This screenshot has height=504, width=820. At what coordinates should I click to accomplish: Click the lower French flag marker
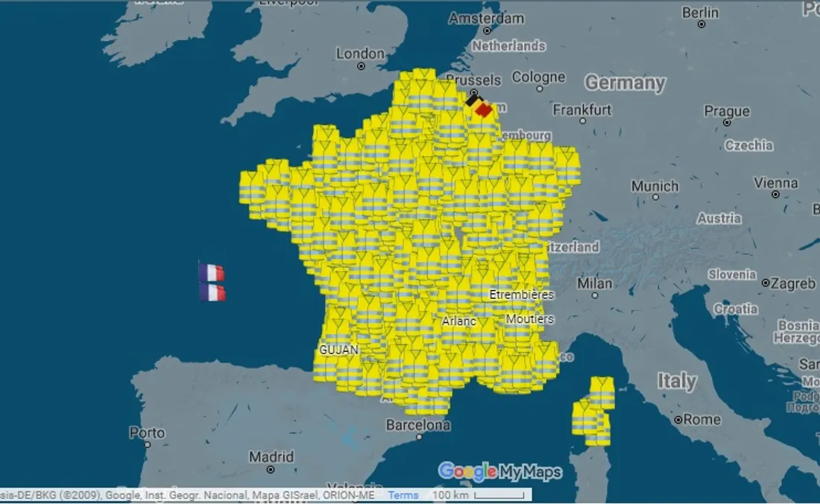212,292
